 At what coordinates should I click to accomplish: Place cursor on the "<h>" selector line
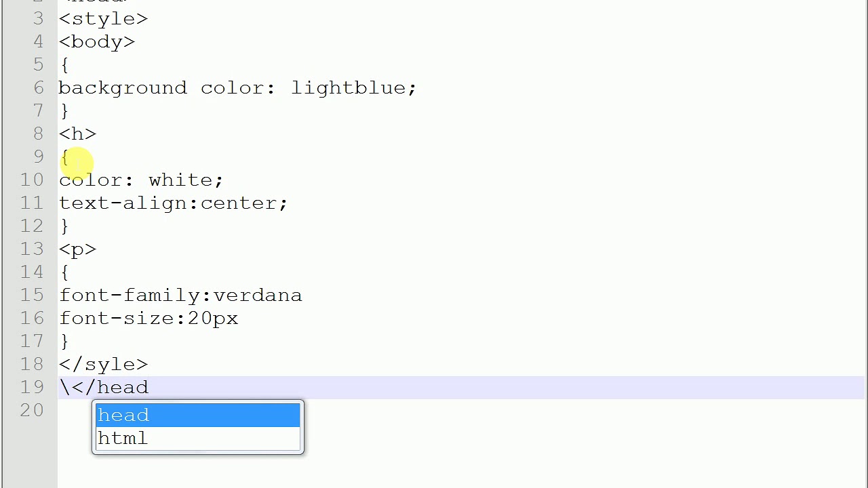[77, 134]
